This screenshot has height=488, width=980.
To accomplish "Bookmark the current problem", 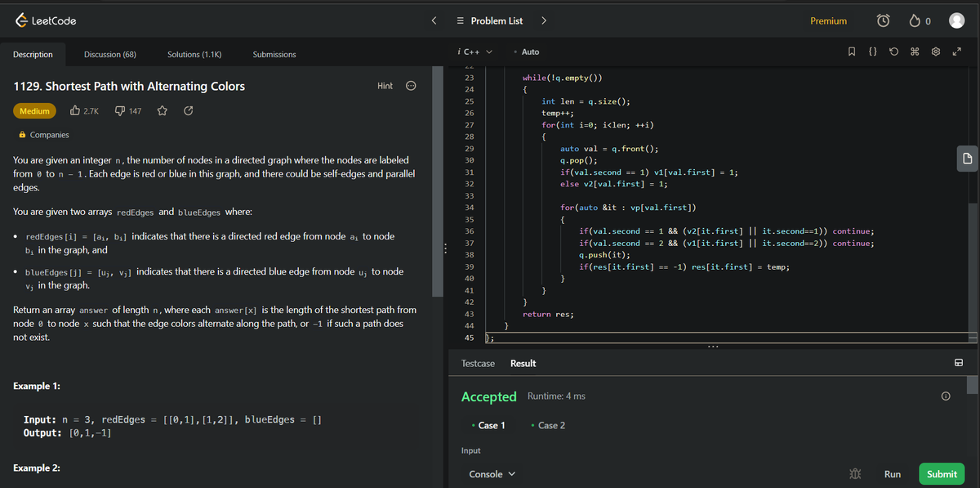I will pos(852,51).
